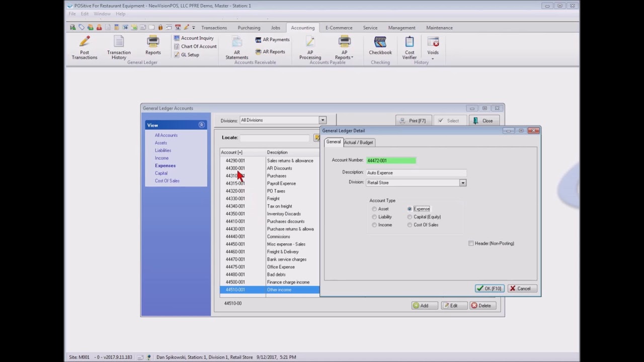
Task: Open the Cost Verifier icon
Action: tap(410, 42)
